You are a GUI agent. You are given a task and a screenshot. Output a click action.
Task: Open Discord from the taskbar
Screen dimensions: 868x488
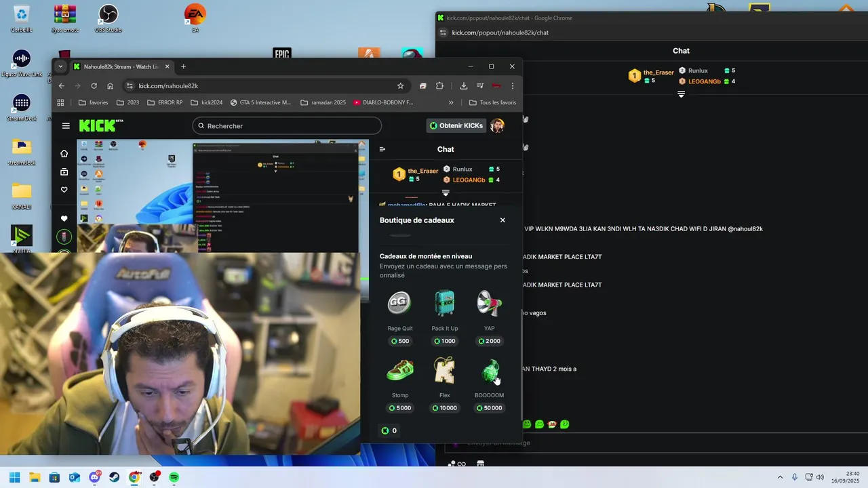click(x=94, y=477)
